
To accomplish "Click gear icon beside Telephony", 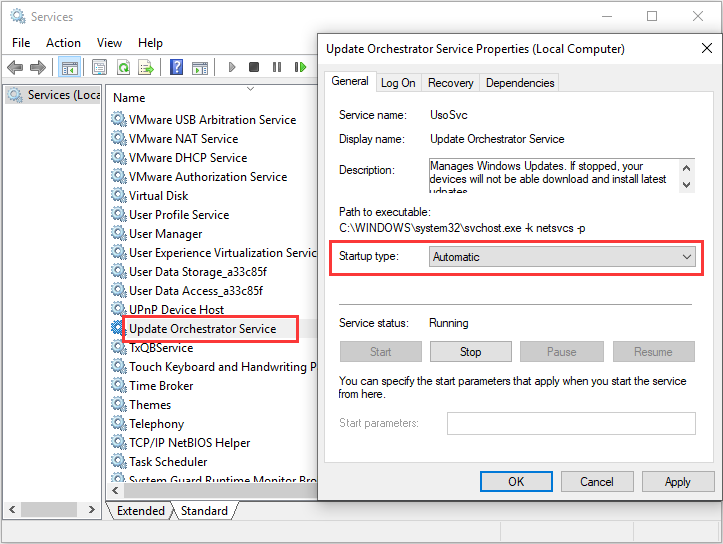I will pos(119,423).
